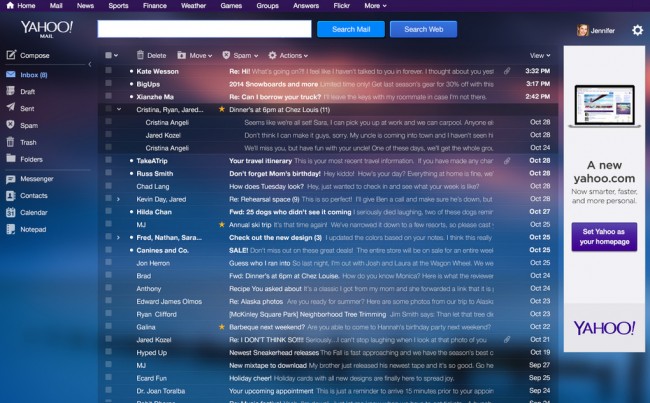Viewport: 650px width, 403px height.
Task: Check the Kate Wesson email checkbox
Action: (x=109, y=70)
